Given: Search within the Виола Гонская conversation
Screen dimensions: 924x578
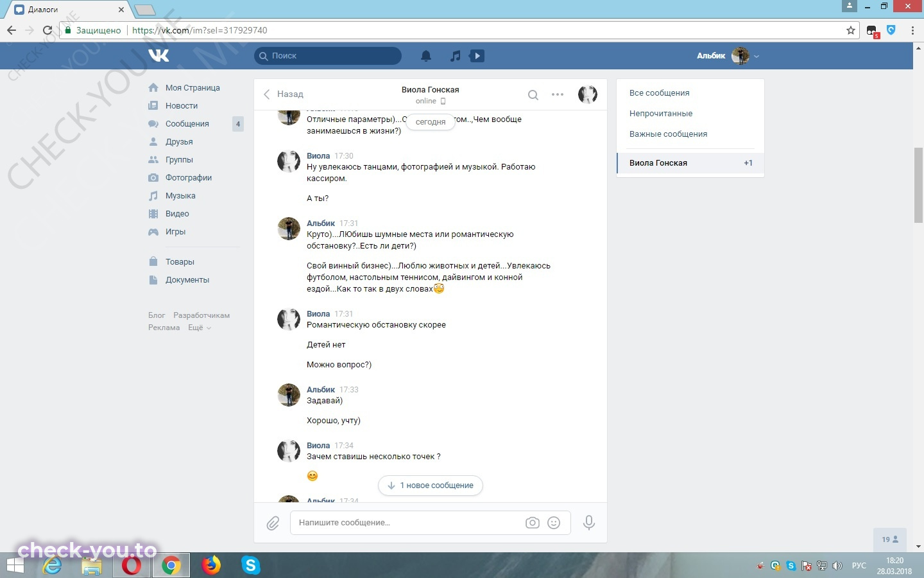Looking at the screenshot, I should click(x=533, y=95).
